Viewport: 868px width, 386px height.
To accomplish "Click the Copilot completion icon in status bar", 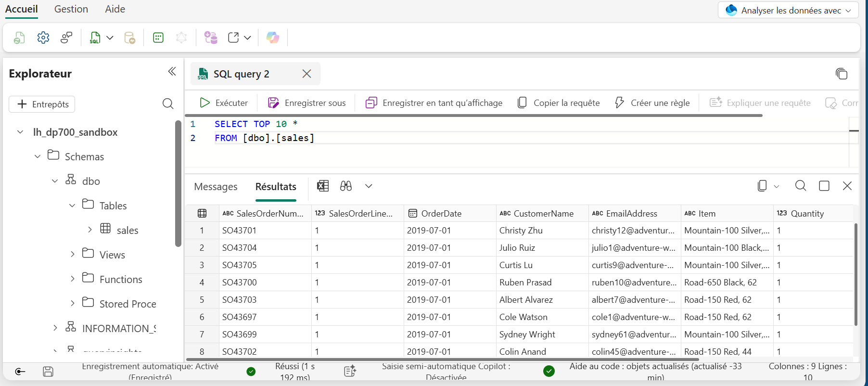I will pos(350,371).
